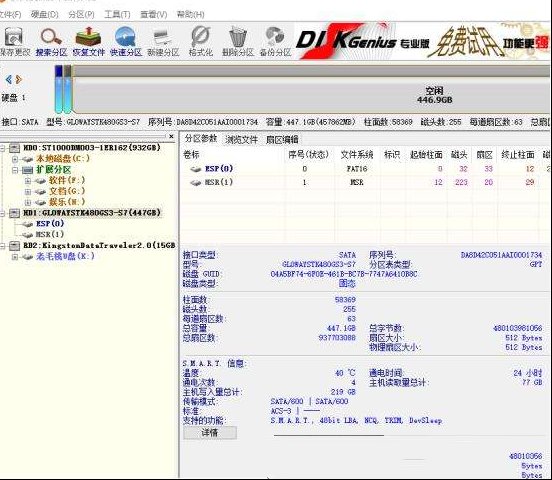This screenshot has height=480, width=552.
Task: Open the Disk (硬盘) menu
Action: [44, 14]
